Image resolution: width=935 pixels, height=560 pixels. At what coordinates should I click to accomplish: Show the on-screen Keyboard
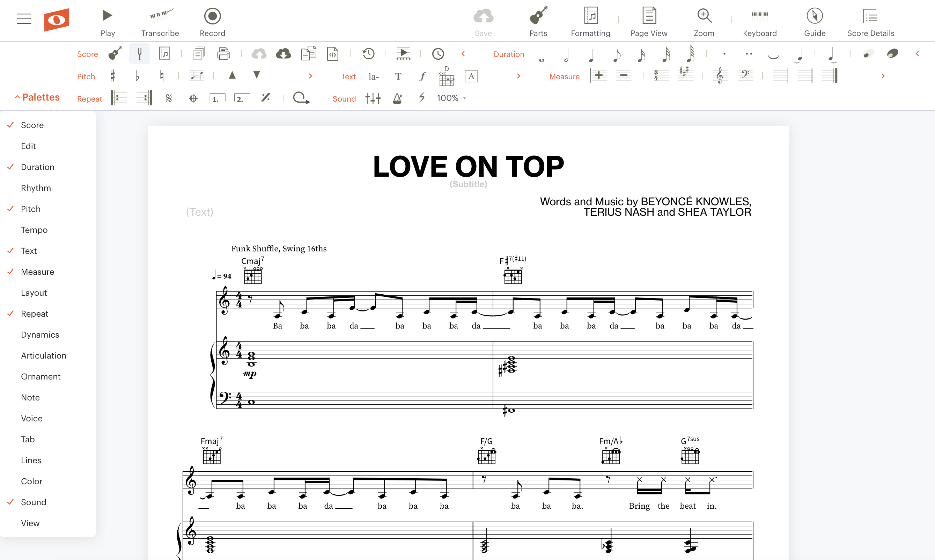pos(760,22)
